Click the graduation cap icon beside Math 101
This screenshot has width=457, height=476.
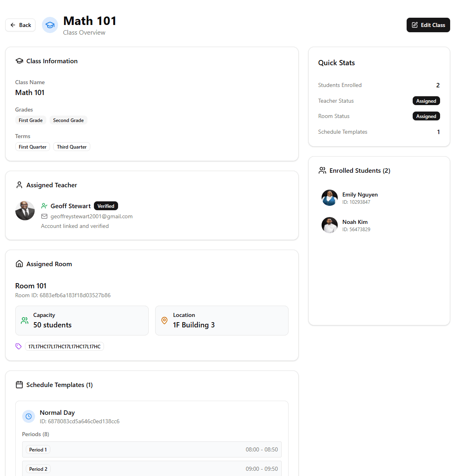pos(50,25)
